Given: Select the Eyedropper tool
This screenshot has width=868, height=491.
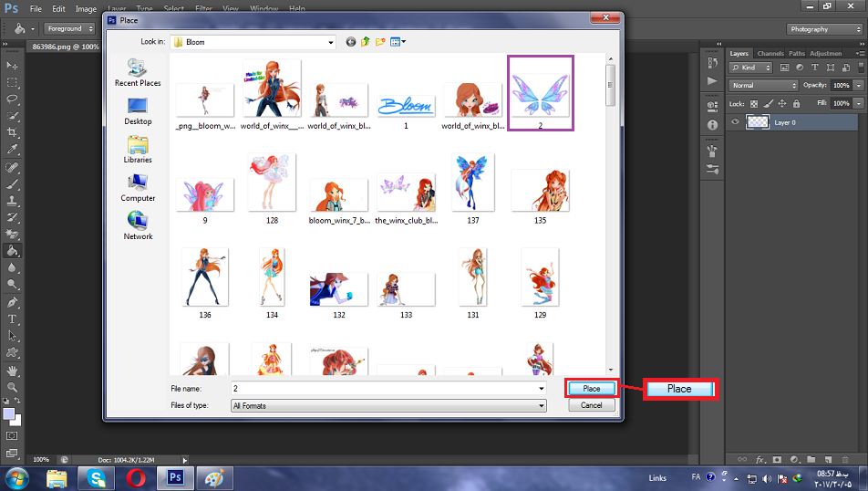Looking at the screenshot, I should (12, 149).
